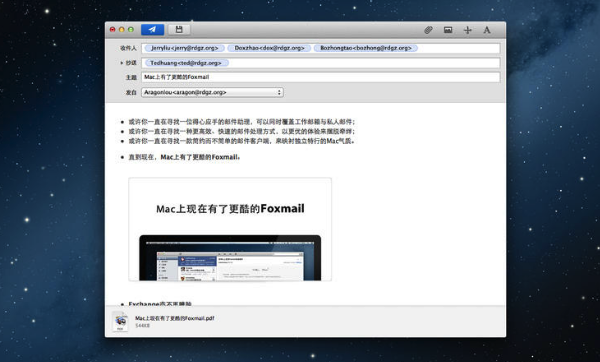Click the PDF attachment file icon

point(120,321)
